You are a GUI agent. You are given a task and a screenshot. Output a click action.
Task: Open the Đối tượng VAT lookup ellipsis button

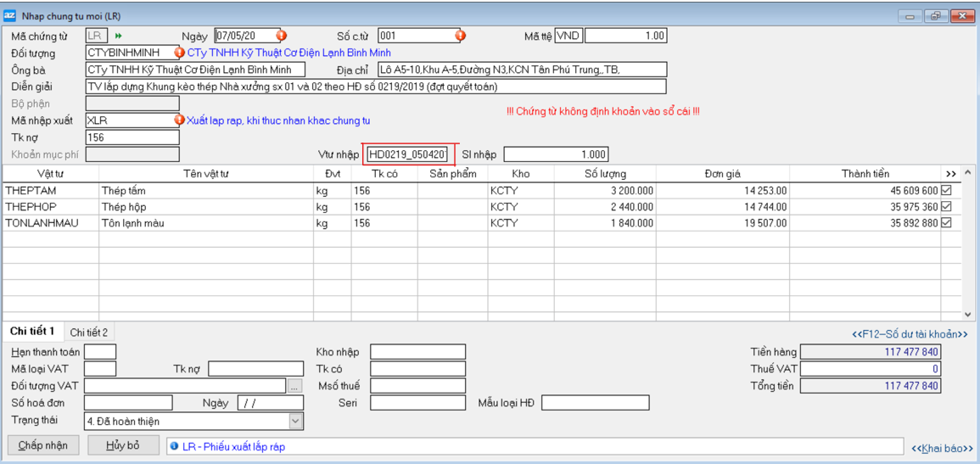(x=294, y=386)
